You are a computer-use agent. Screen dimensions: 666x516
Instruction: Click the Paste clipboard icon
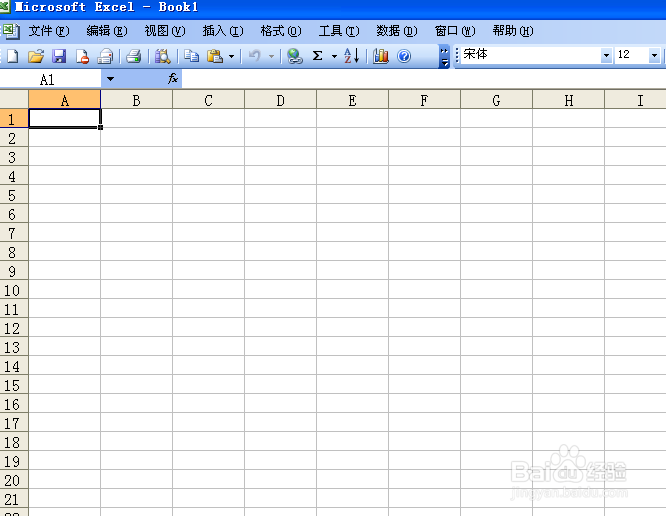[215, 56]
